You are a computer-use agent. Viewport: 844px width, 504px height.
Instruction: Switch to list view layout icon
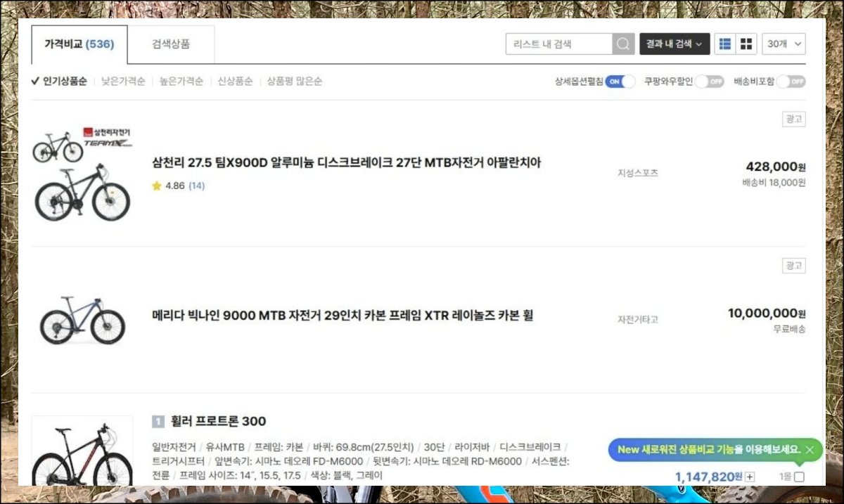tap(725, 44)
